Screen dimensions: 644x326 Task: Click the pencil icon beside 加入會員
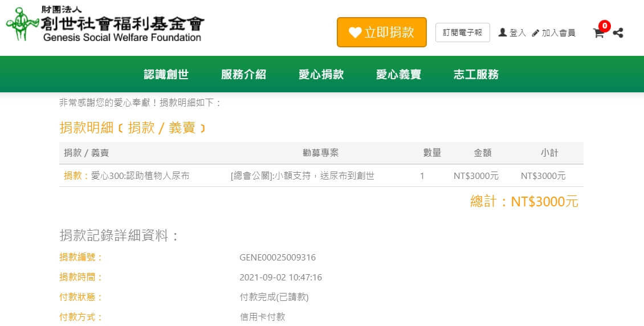click(x=535, y=33)
